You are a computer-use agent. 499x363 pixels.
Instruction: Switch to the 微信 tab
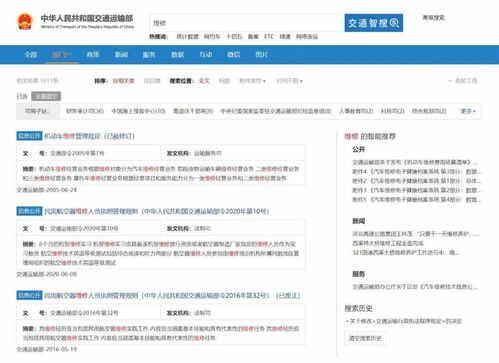point(234,54)
